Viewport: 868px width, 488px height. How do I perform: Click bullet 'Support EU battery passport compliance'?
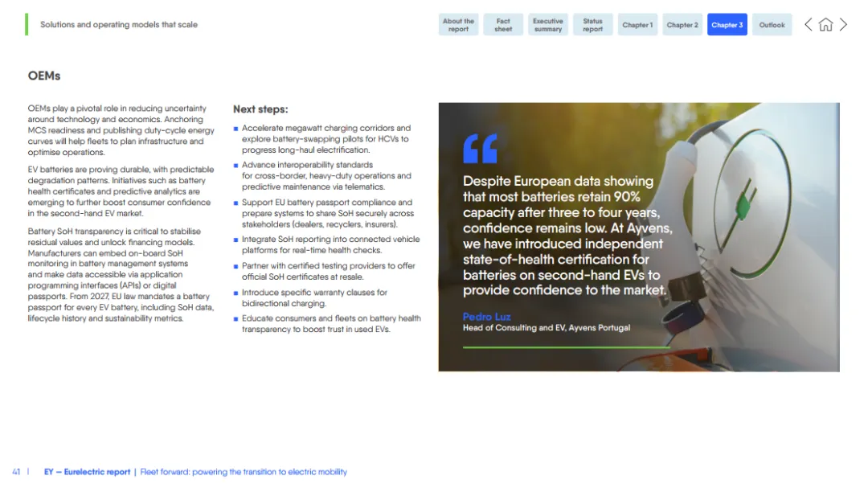click(x=328, y=213)
